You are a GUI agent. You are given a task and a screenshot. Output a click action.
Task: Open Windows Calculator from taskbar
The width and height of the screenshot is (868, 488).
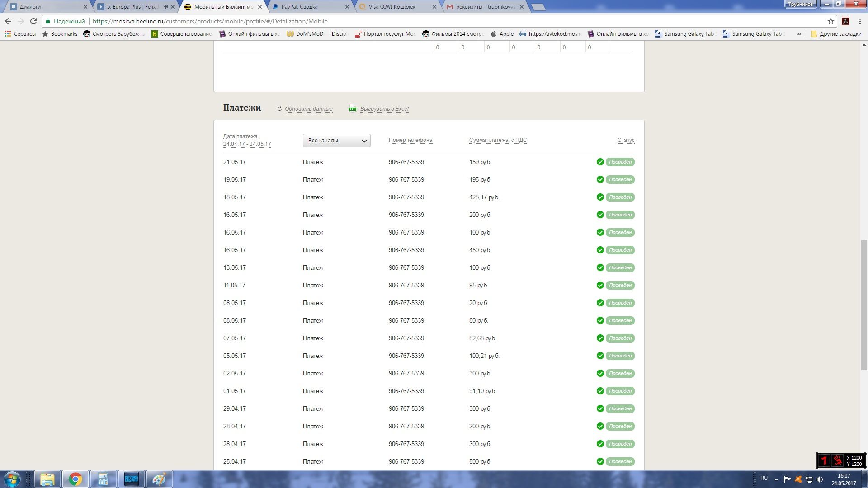103,479
